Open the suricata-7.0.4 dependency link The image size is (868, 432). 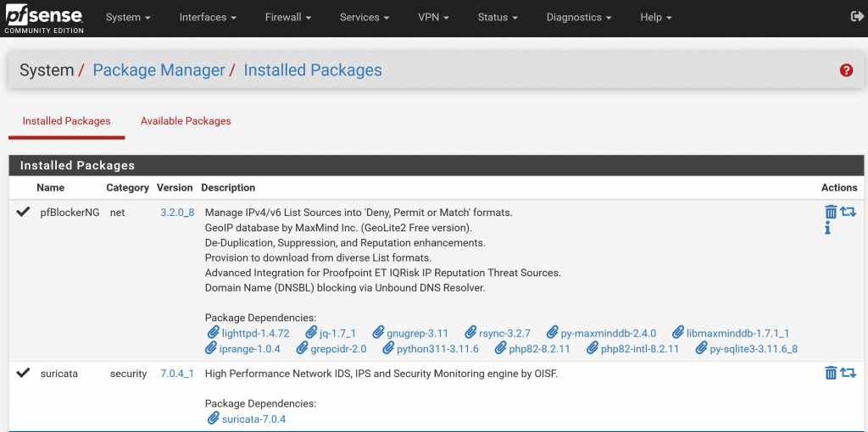[253, 419]
